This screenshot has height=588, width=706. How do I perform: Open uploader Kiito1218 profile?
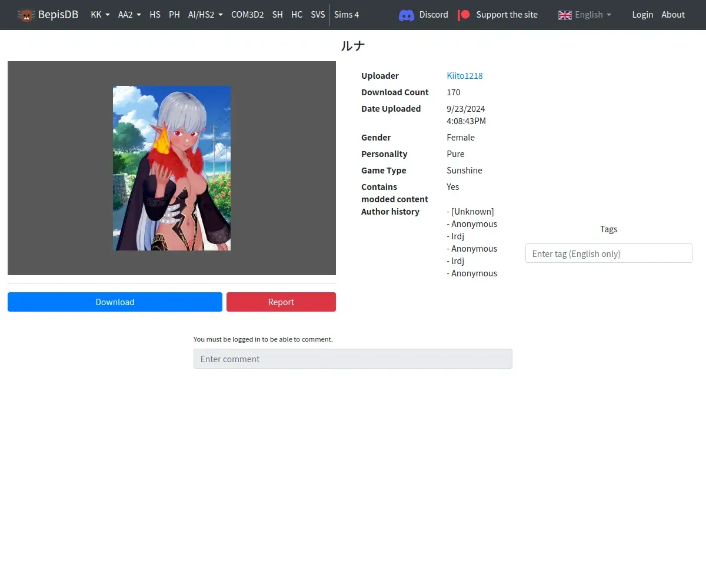click(x=465, y=75)
